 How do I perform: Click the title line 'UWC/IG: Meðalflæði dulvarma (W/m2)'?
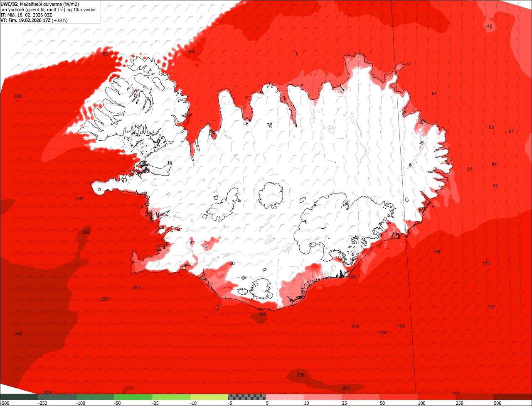40,4
